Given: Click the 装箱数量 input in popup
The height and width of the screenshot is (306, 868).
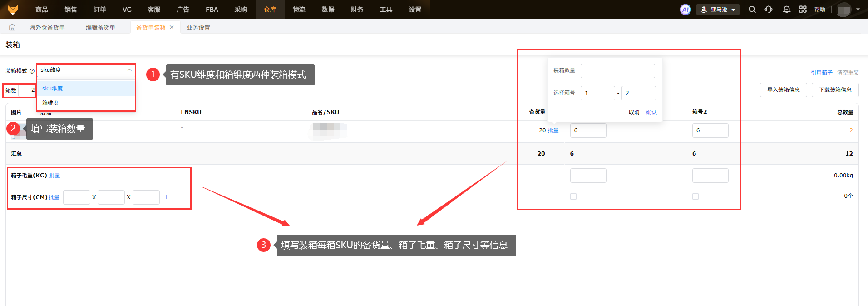Looking at the screenshot, I should coord(618,71).
